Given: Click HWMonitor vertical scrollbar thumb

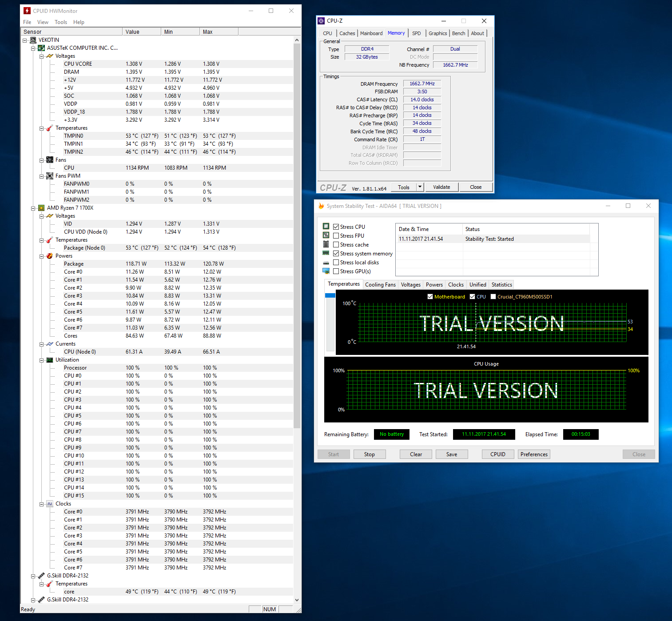Looking at the screenshot, I should (x=297, y=235).
